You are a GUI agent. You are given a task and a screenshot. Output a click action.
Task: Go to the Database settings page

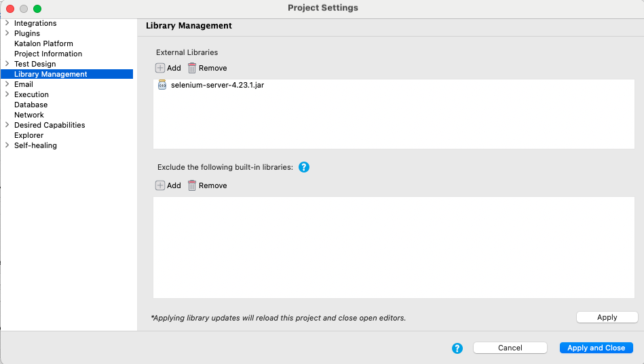click(x=31, y=105)
